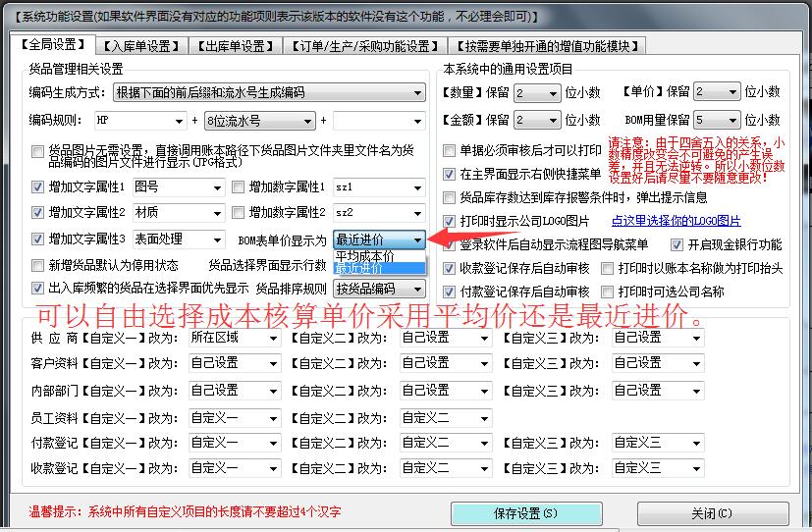This screenshot has width=812, height=532.
Task: Choose 最近进价 in the dropdown list
Action: (x=361, y=268)
